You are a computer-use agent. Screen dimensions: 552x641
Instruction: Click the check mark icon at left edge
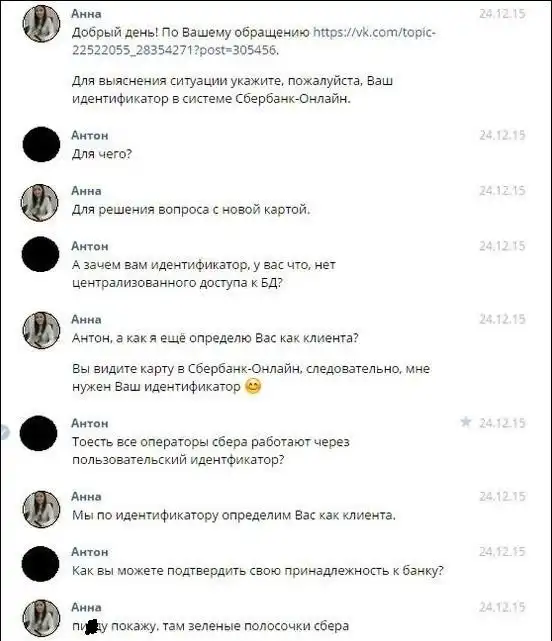4,432
